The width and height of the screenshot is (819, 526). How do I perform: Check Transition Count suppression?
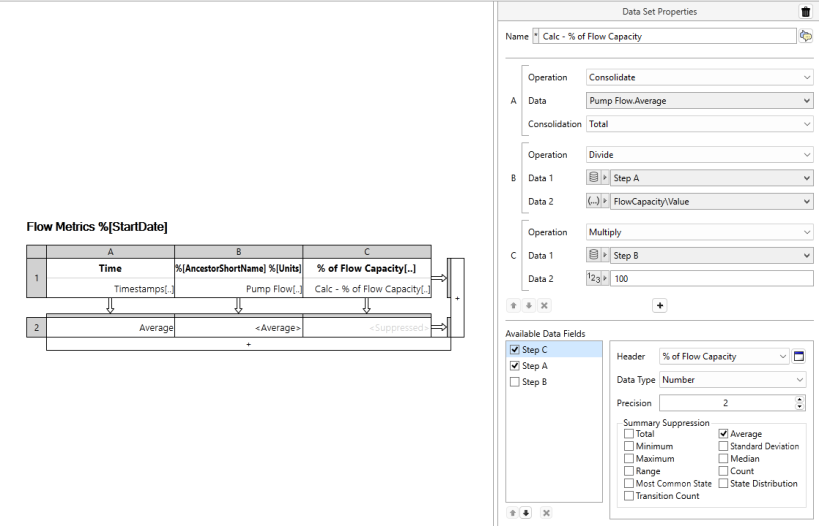pyautogui.click(x=629, y=496)
